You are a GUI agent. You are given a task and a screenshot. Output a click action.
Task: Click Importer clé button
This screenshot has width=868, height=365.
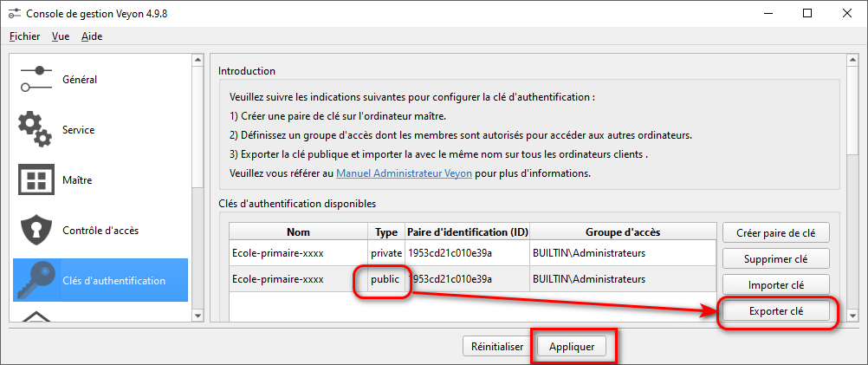[776, 284]
